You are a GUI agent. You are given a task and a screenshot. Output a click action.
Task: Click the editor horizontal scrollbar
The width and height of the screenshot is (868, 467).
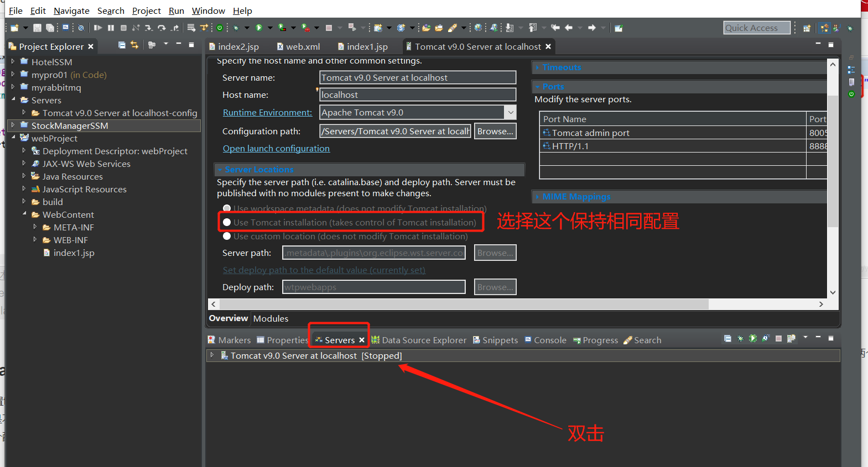click(464, 304)
